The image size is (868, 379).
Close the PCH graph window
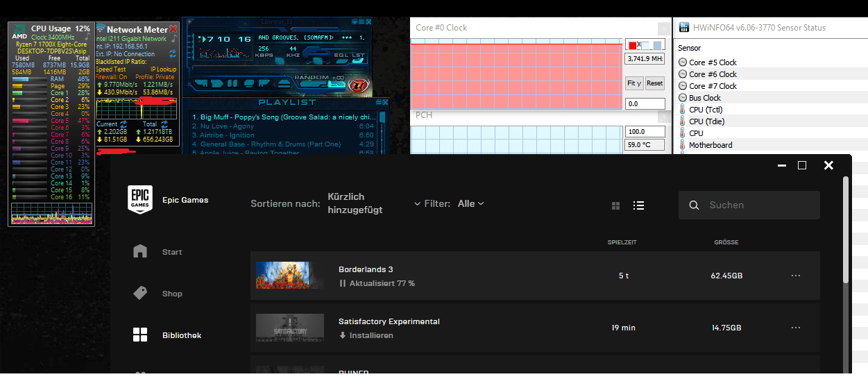pyautogui.click(x=664, y=117)
